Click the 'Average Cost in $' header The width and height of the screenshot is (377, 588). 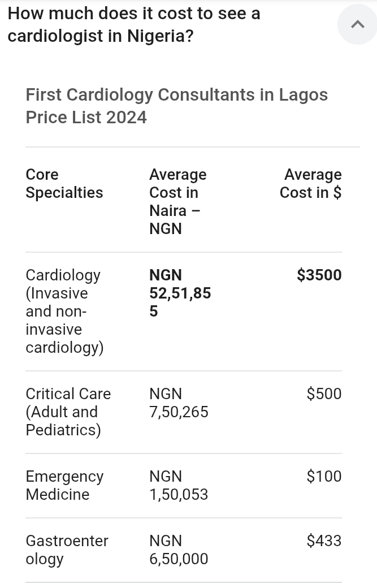pyautogui.click(x=310, y=183)
